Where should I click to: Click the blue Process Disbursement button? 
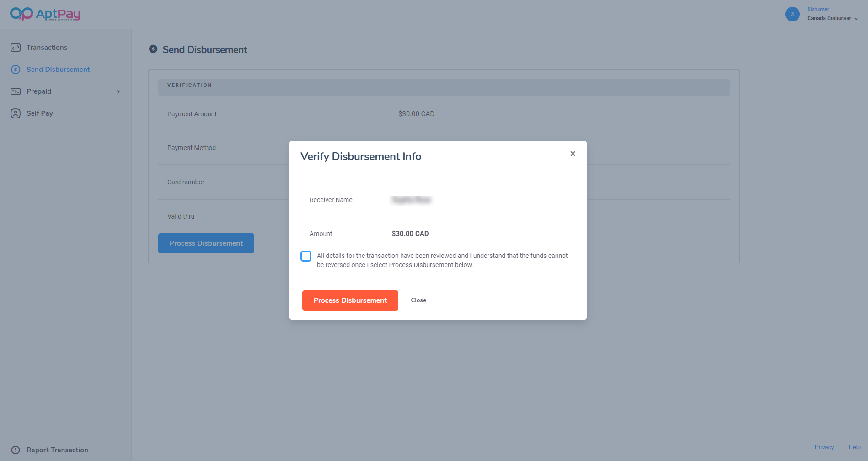click(206, 243)
